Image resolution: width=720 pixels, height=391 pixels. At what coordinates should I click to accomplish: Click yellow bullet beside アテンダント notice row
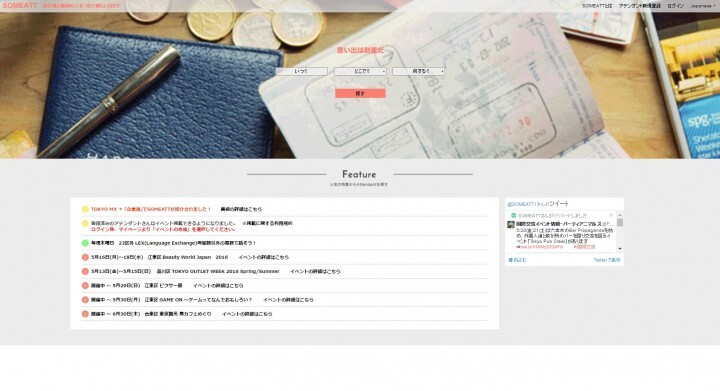click(85, 223)
